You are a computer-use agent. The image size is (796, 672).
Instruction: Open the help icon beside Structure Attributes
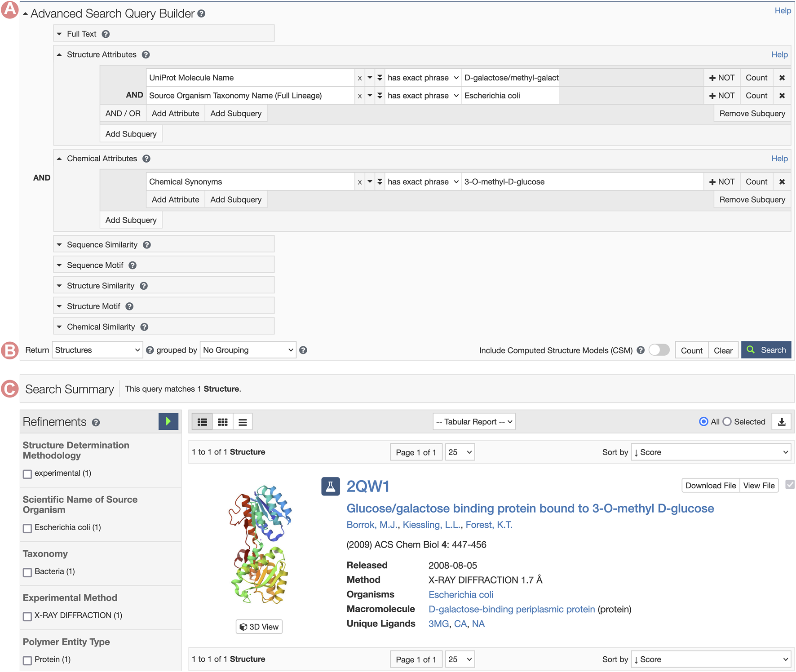146,55
